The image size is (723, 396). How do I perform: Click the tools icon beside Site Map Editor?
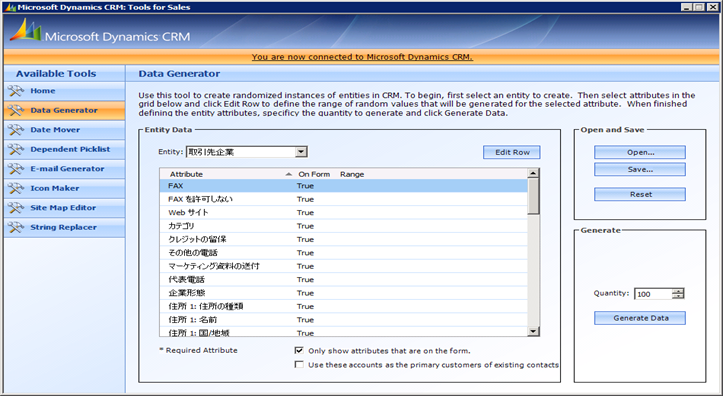coord(16,207)
